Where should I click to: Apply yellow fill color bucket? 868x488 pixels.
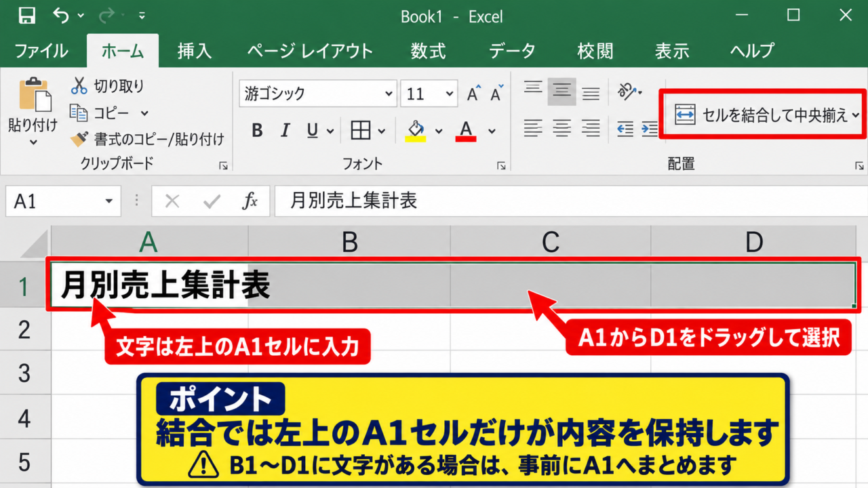416,130
